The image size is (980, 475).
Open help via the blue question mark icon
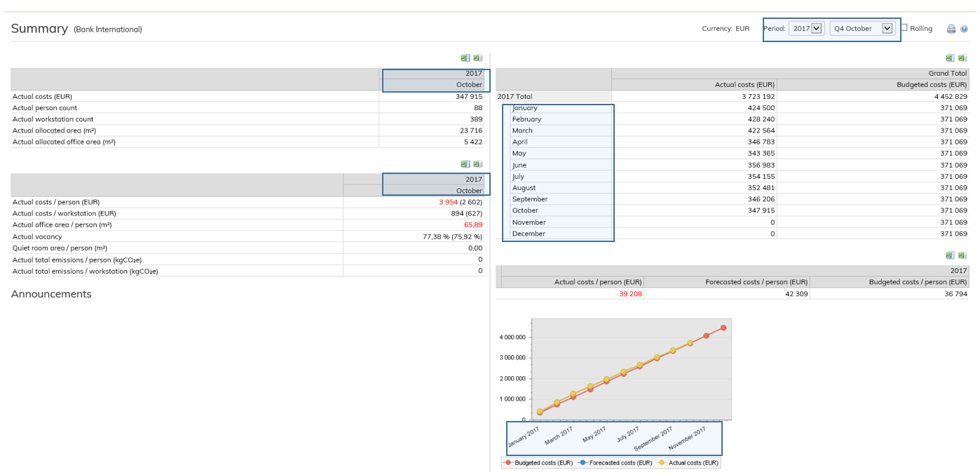(x=965, y=29)
